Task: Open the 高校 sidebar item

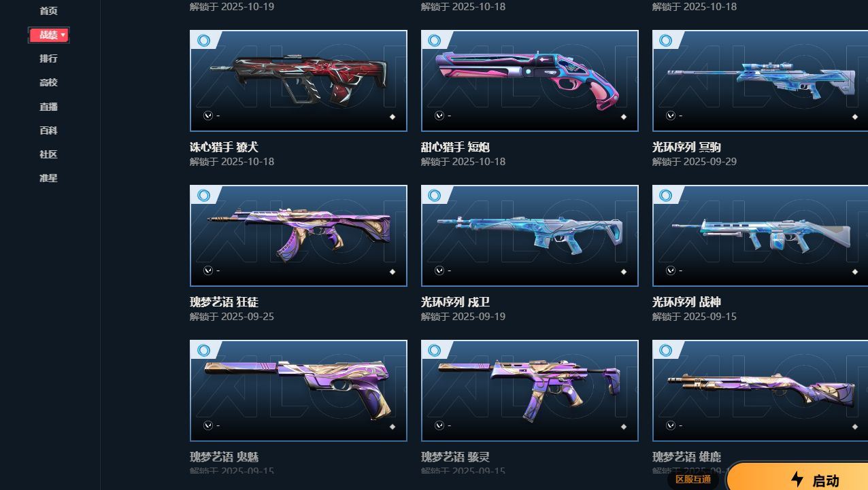Action: click(49, 82)
